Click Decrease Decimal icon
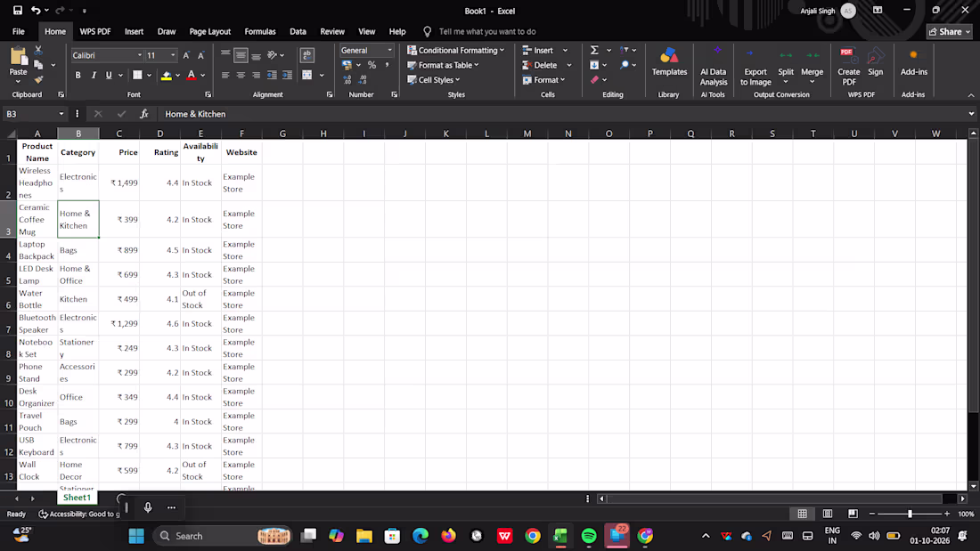 pos(363,80)
